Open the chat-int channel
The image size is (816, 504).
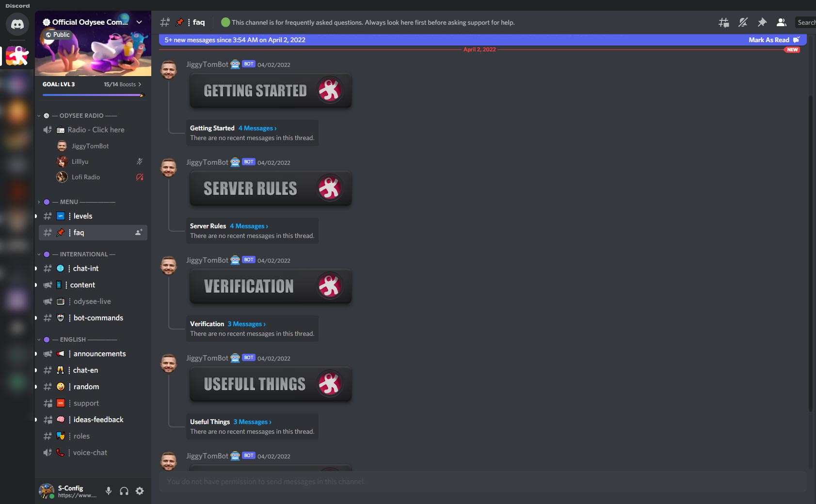(x=93, y=268)
